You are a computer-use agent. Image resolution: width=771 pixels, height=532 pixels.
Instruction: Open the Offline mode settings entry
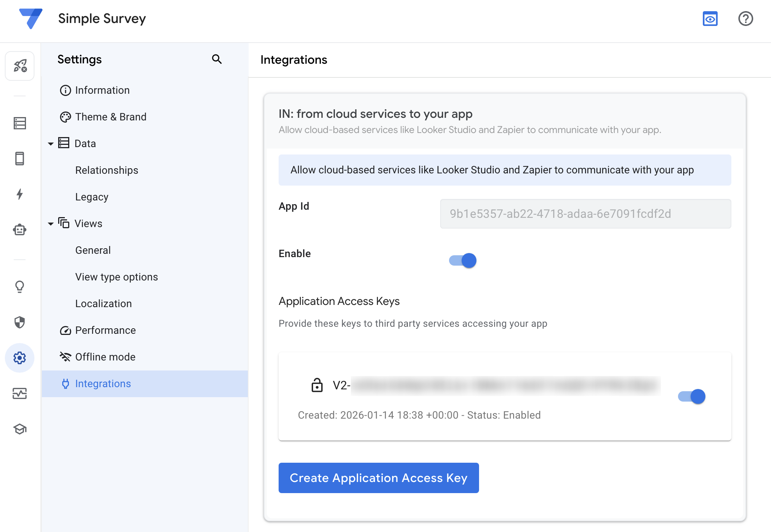point(105,357)
